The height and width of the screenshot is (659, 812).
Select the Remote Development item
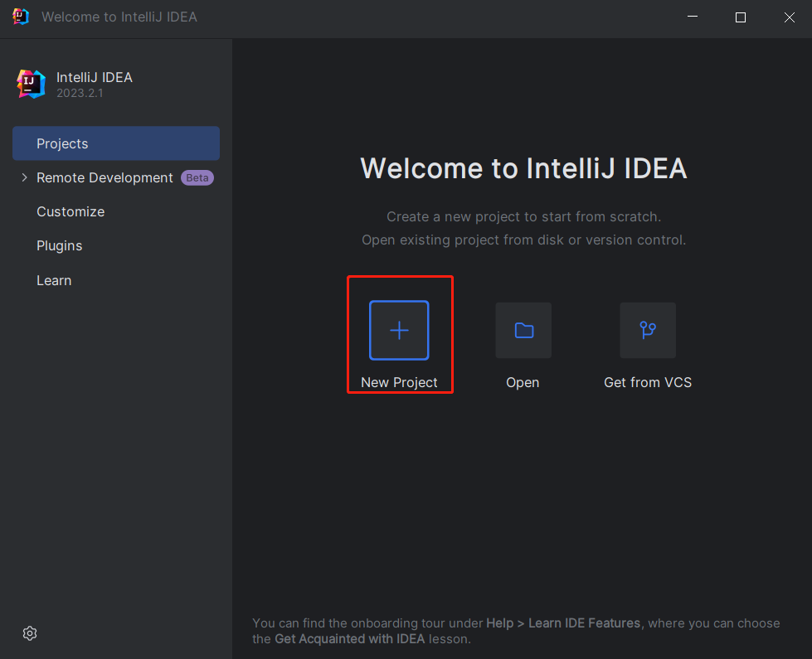point(105,177)
